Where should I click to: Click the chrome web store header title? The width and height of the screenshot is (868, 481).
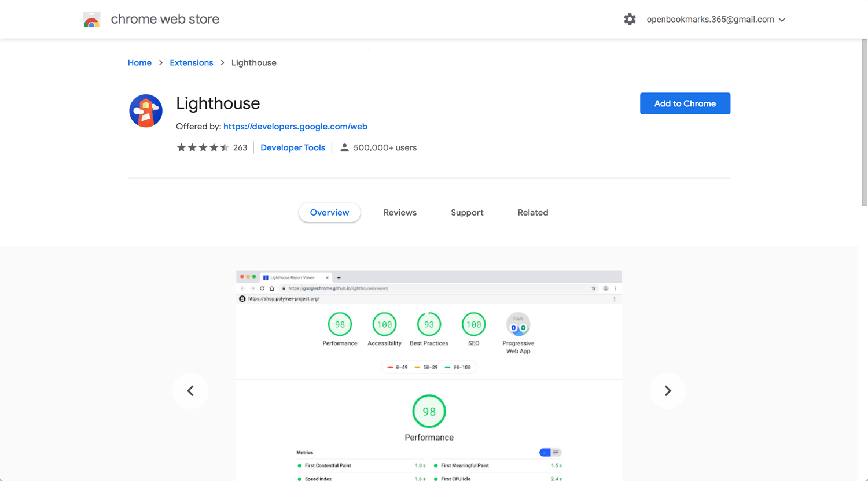pos(165,19)
